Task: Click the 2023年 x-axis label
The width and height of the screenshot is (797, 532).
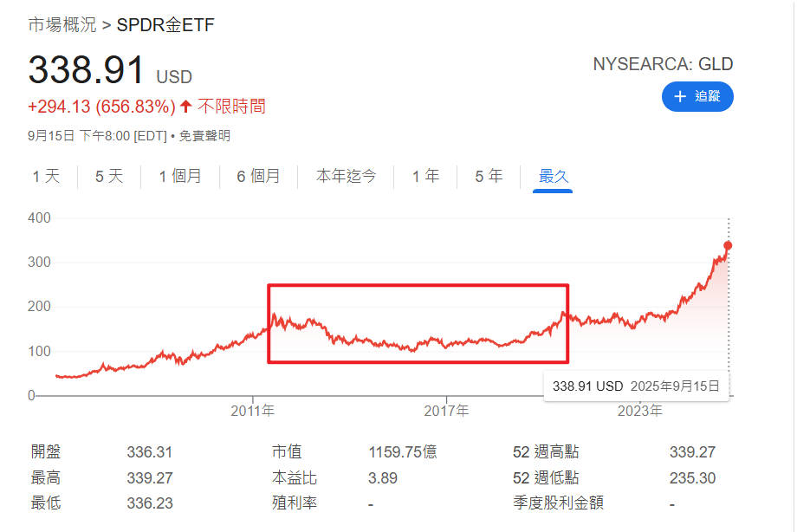Action: 641,410
